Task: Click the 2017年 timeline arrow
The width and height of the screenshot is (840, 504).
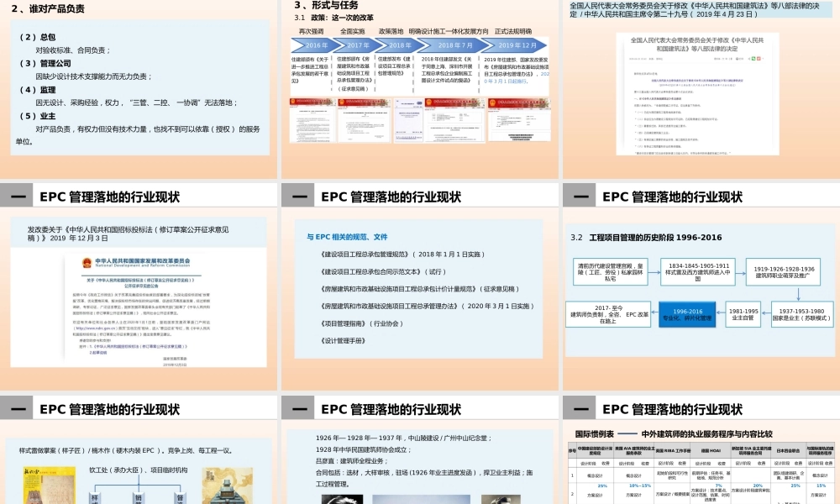Action: [x=354, y=45]
